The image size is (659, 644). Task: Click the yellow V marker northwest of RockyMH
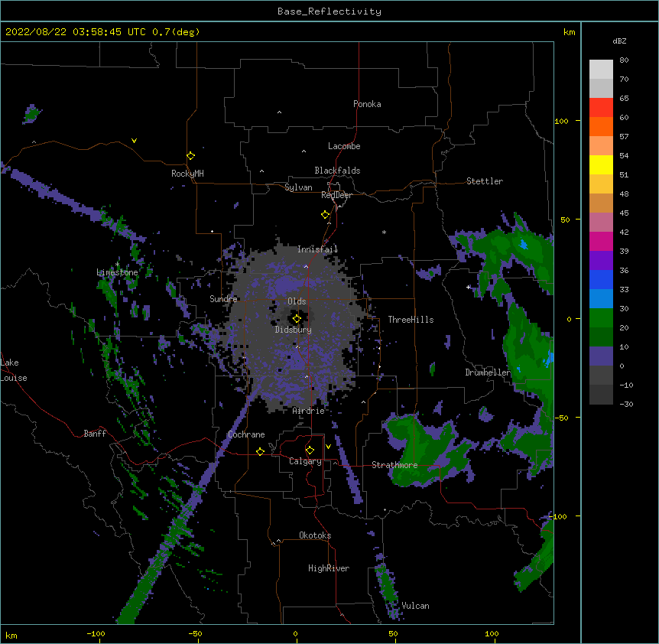point(134,141)
